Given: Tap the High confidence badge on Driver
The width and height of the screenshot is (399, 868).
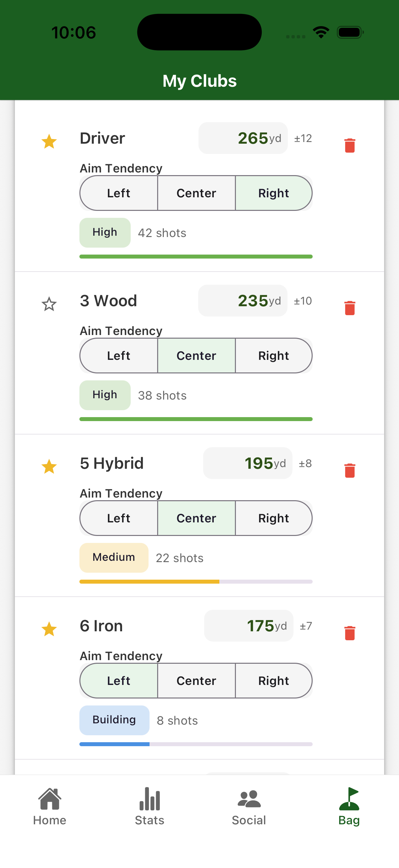Looking at the screenshot, I should 105,232.
